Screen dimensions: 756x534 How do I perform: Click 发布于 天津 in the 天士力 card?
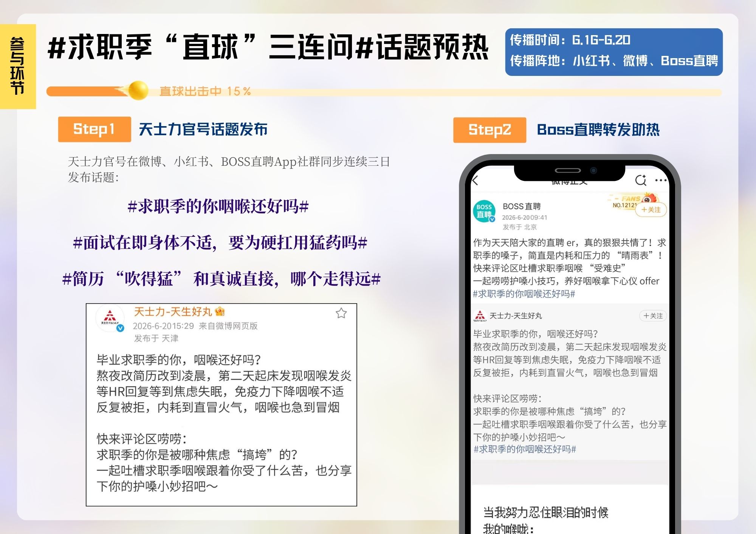click(x=156, y=338)
